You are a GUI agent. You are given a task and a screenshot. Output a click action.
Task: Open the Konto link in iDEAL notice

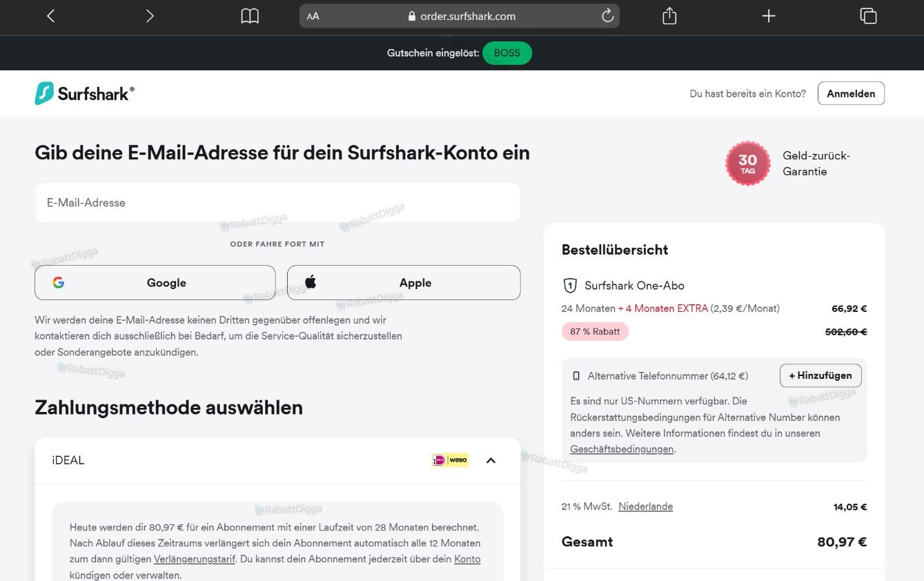467,559
